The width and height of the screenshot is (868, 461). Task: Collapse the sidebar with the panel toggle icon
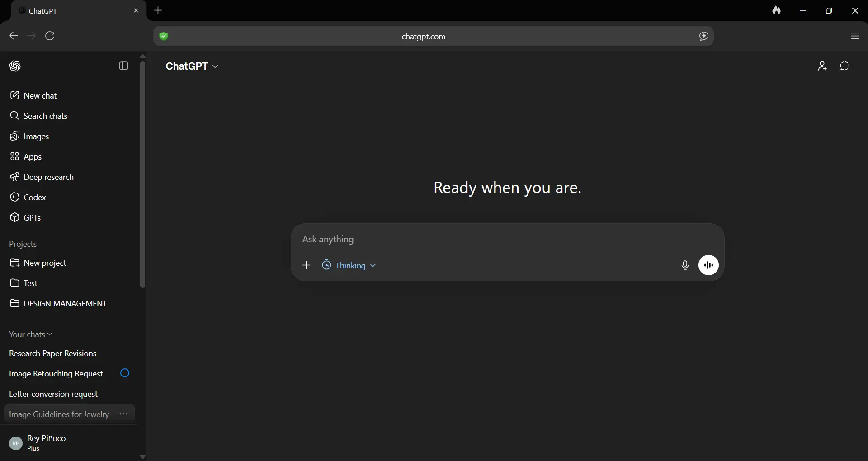[123, 66]
